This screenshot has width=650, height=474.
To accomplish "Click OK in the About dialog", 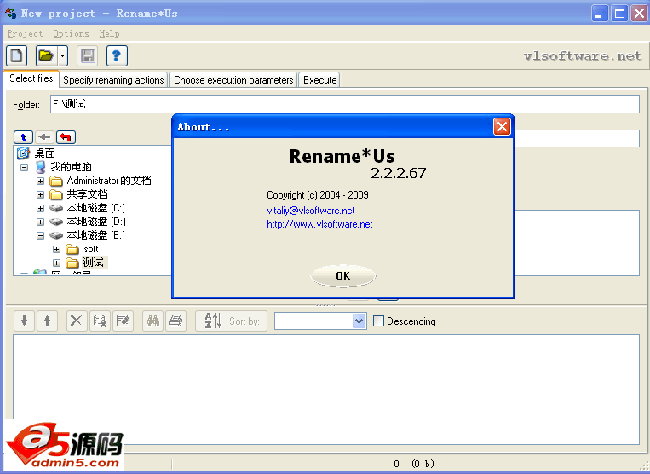I will point(343,276).
